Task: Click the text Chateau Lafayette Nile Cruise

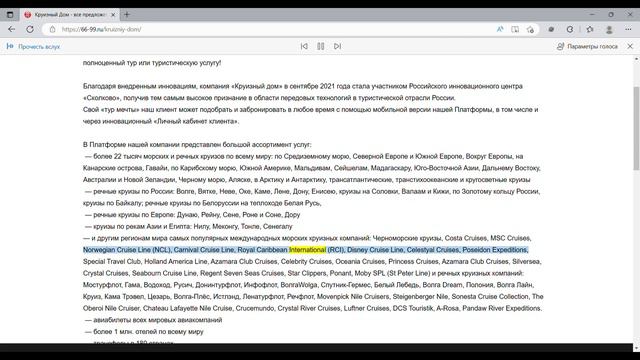Action: click(187, 308)
